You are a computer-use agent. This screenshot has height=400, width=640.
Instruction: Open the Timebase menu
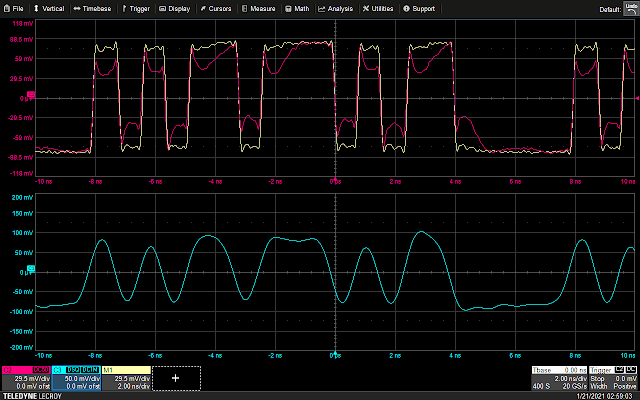point(93,8)
